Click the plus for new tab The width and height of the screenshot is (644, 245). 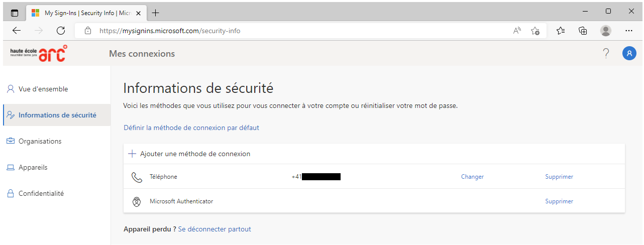156,13
